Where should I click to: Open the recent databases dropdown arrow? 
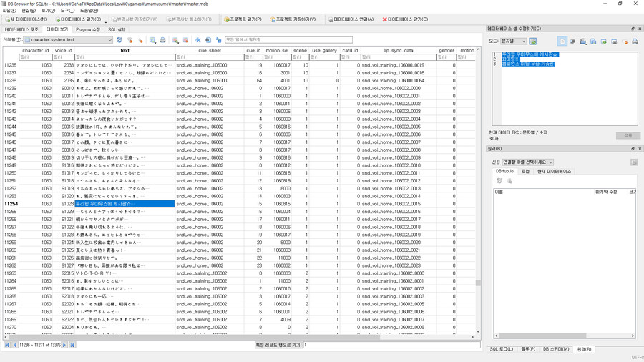[106, 21]
